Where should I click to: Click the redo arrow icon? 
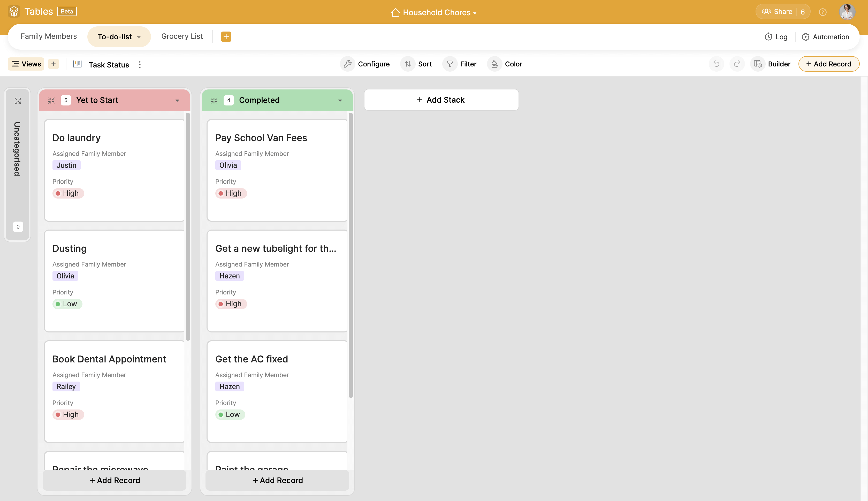(x=737, y=64)
